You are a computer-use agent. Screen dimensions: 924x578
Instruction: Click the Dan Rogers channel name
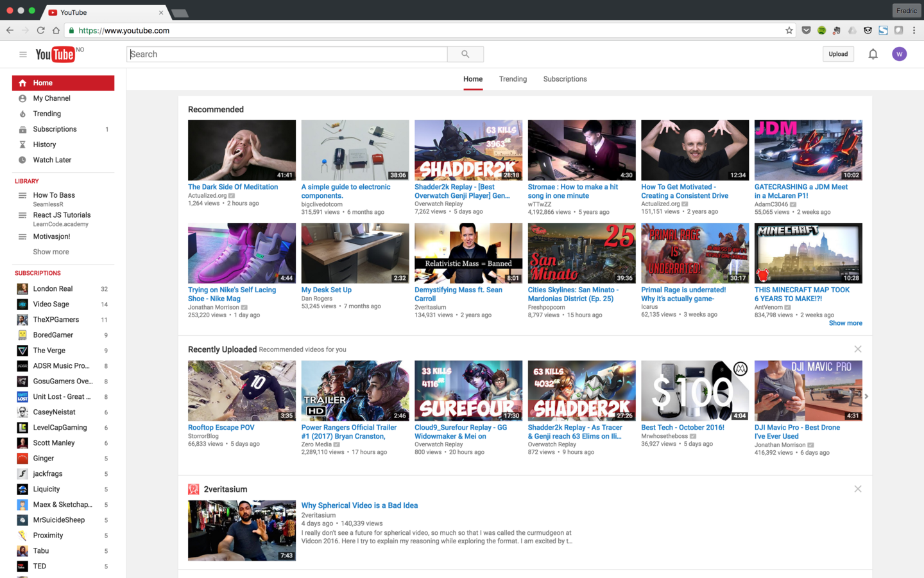pyautogui.click(x=317, y=299)
